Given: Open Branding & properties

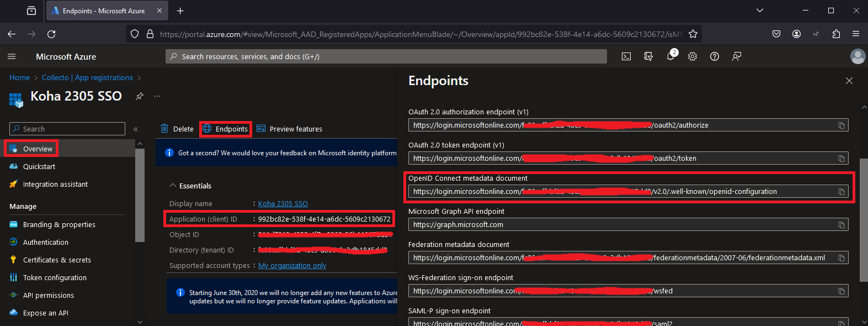Looking at the screenshot, I should tap(59, 224).
